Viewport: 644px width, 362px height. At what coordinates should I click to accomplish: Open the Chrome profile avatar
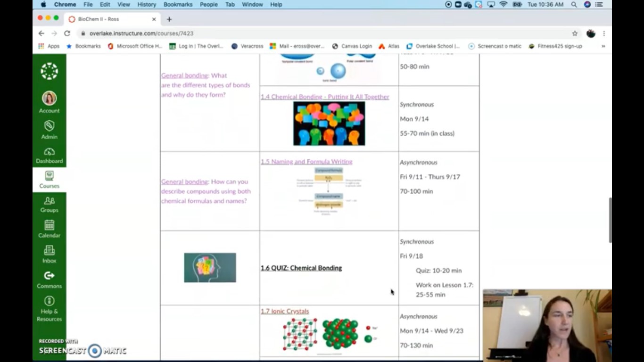click(x=591, y=33)
